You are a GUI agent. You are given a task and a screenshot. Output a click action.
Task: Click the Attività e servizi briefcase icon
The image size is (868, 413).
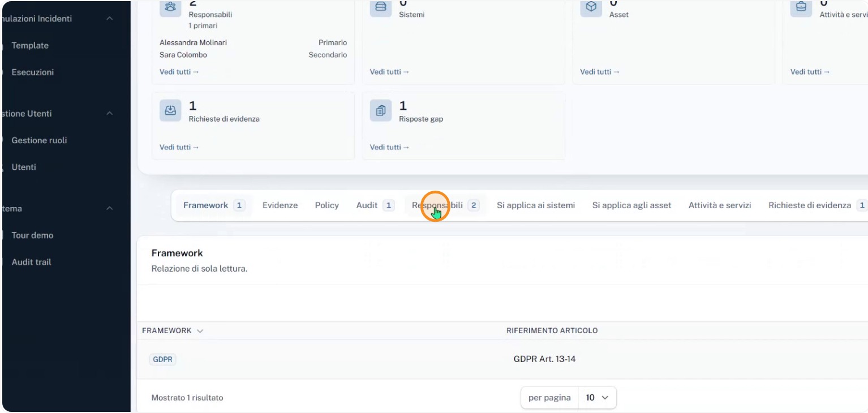pyautogui.click(x=801, y=7)
